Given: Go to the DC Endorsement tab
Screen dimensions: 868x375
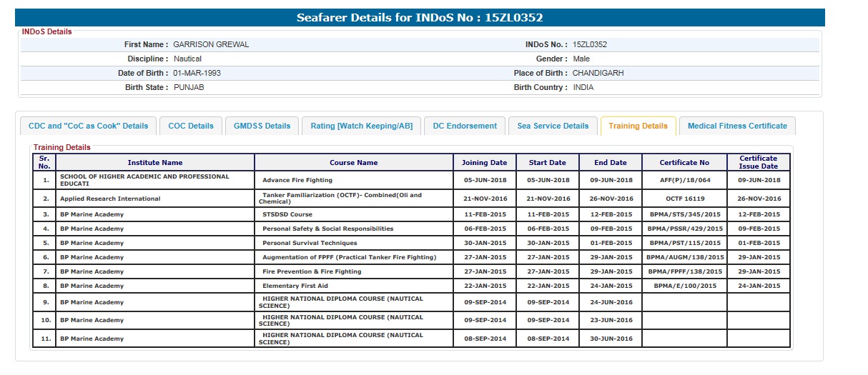Looking at the screenshot, I should (x=465, y=126).
